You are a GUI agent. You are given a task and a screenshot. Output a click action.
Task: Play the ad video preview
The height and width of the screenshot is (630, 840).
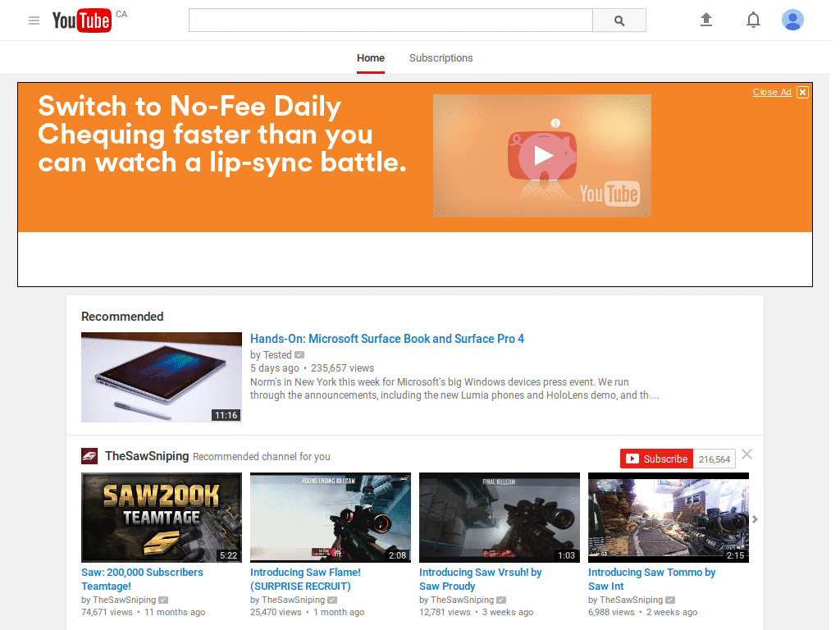pyautogui.click(x=542, y=156)
